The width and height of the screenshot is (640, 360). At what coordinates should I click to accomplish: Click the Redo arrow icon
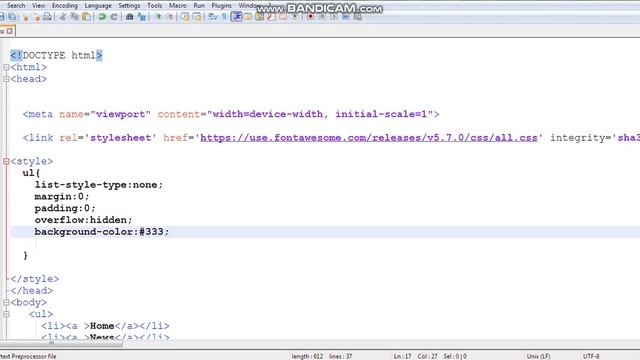click(114, 17)
